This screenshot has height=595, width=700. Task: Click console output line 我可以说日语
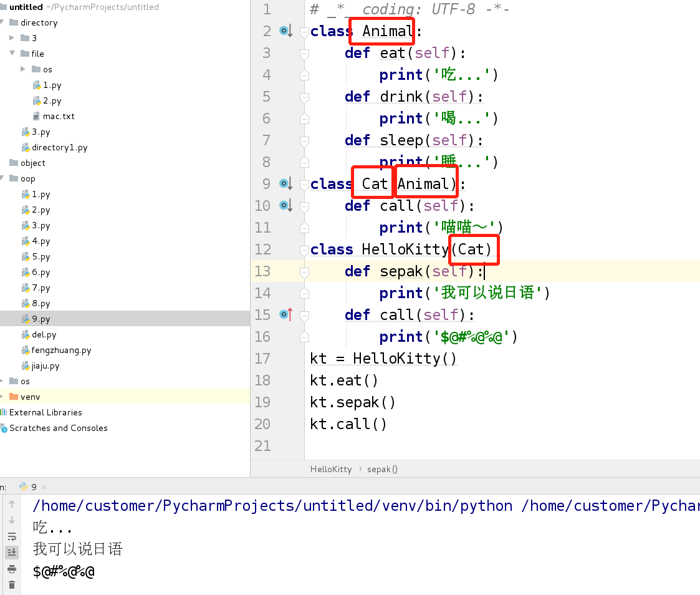(x=78, y=549)
